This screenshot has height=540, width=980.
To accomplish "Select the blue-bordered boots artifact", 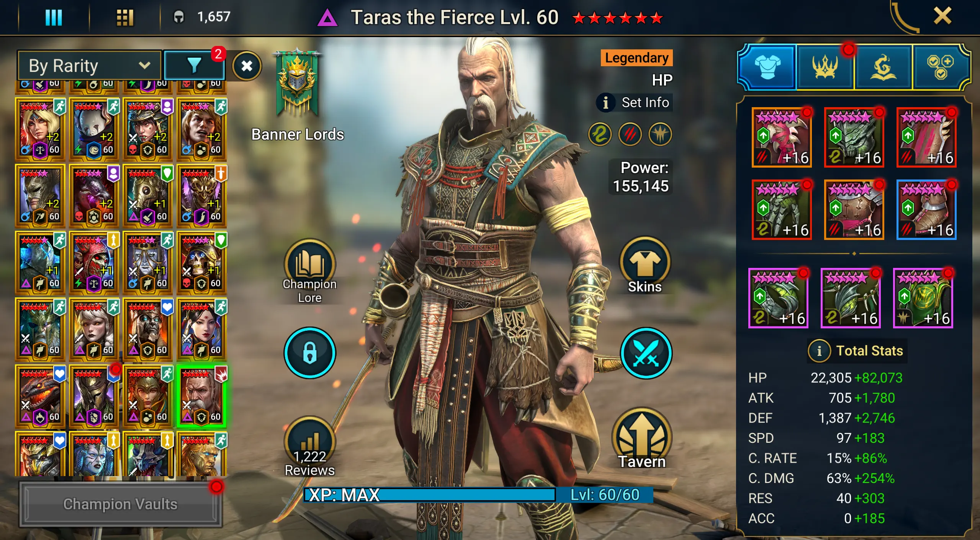I will [x=926, y=210].
